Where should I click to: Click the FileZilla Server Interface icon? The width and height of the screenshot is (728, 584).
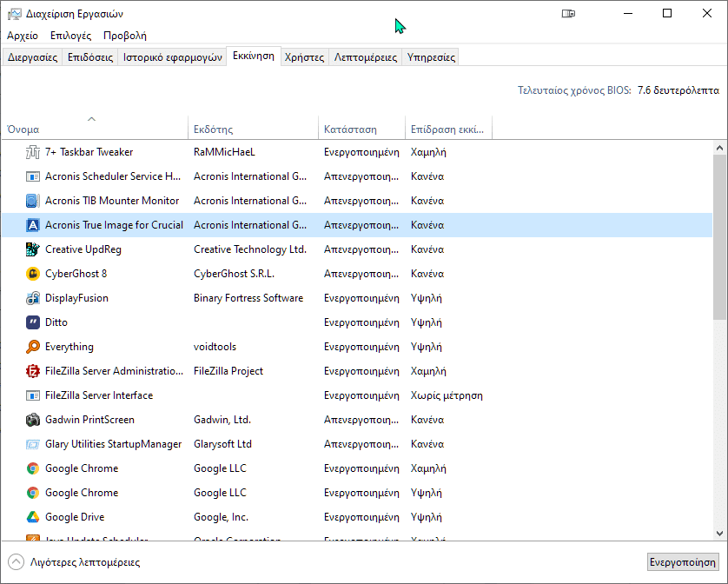tap(32, 395)
